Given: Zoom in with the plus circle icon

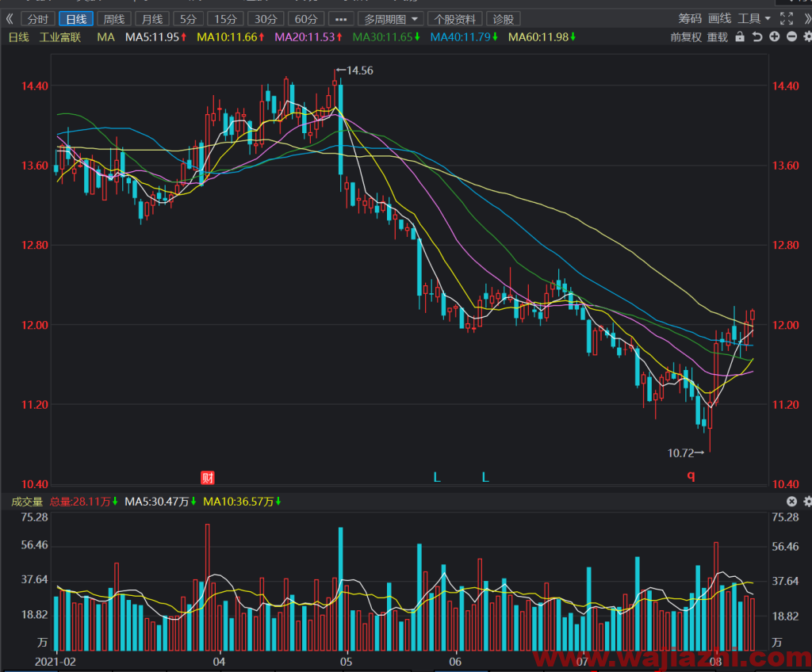Looking at the screenshot, I should [774, 36].
